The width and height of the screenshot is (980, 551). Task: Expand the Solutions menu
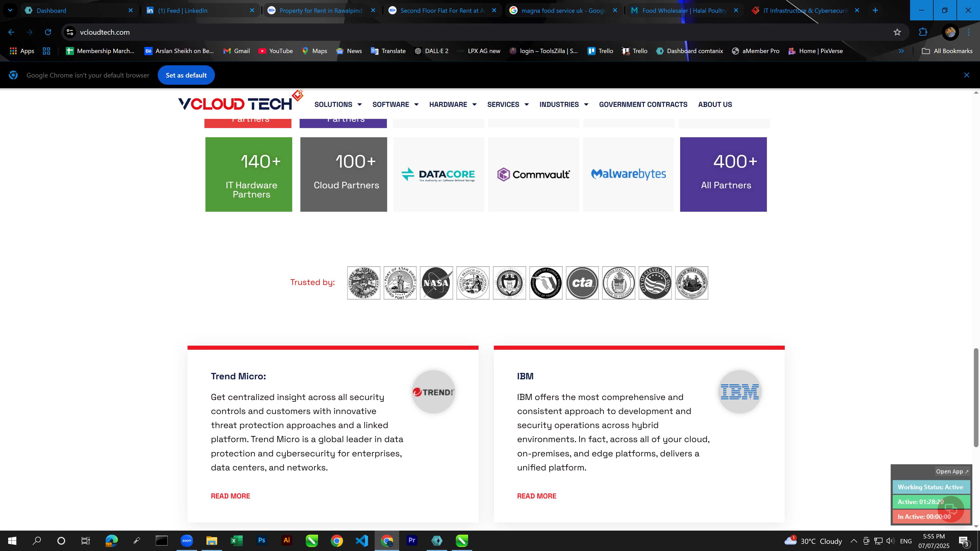coord(338,105)
